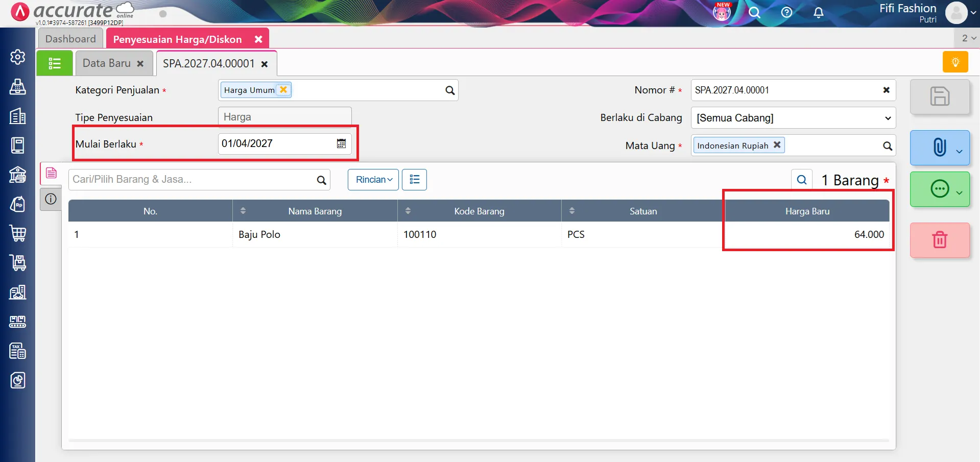Click the NEW mascot icon in header
The width and height of the screenshot is (980, 462).
click(x=722, y=12)
